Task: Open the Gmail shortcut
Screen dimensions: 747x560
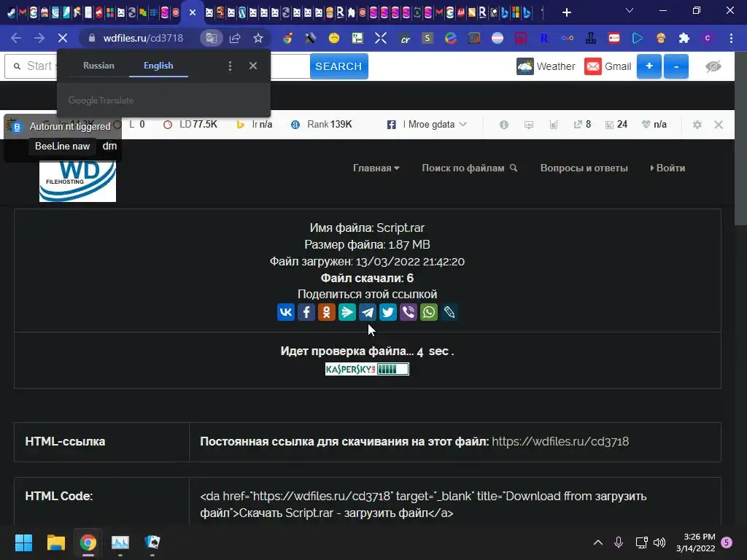Action: click(608, 66)
